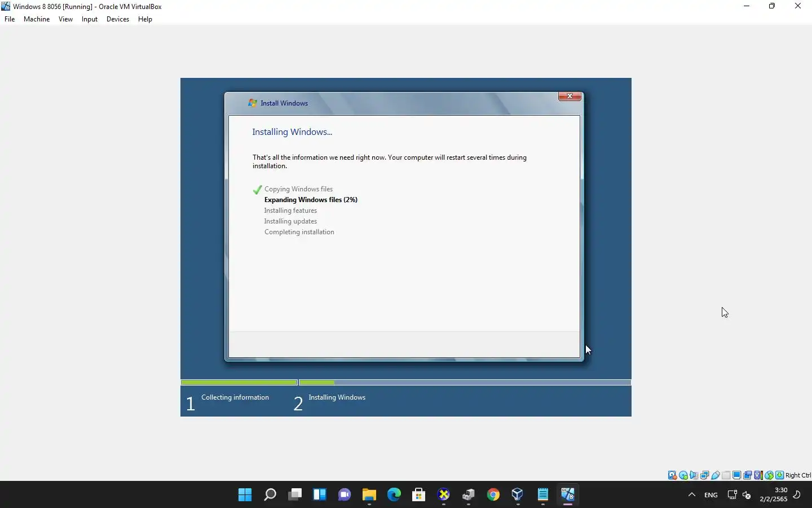Click the Copying Windows files step text
The image size is (812, 508).
298,189
